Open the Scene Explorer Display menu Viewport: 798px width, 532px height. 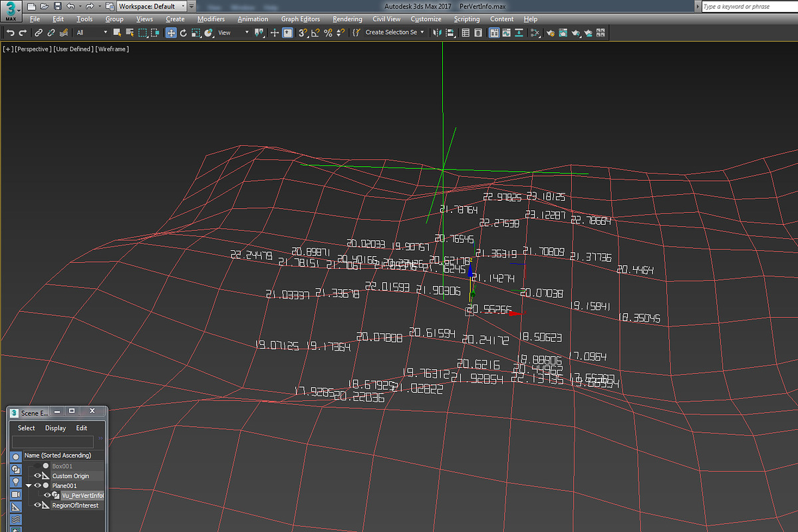[x=56, y=428]
